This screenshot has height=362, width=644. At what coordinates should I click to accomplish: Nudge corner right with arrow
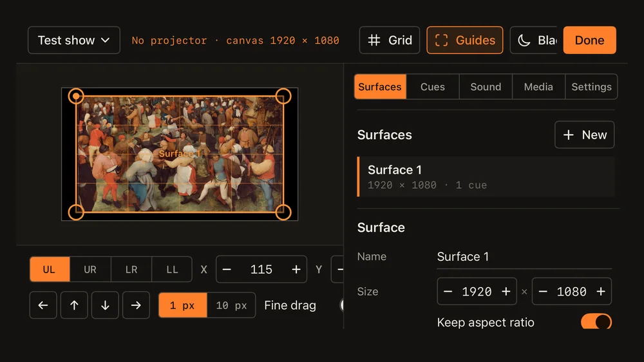click(x=136, y=305)
